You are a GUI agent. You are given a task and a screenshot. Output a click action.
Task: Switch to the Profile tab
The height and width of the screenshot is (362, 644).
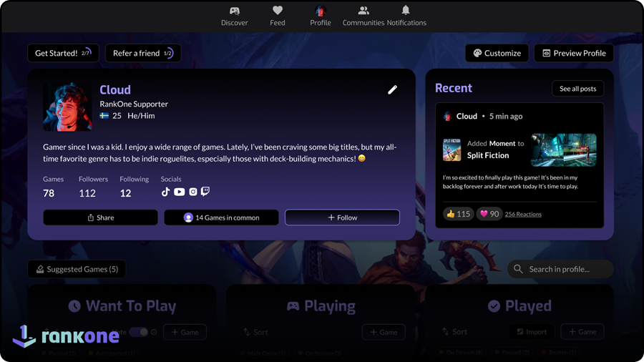point(321,16)
